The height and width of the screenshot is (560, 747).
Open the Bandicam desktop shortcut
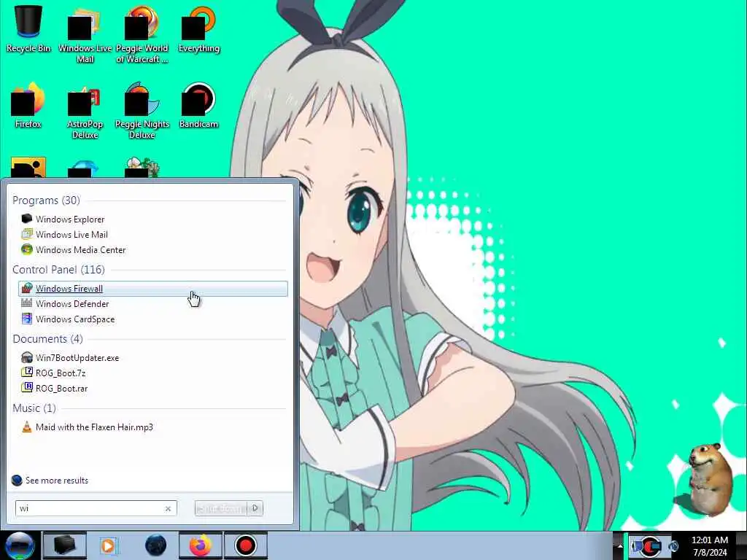tap(198, 105)
